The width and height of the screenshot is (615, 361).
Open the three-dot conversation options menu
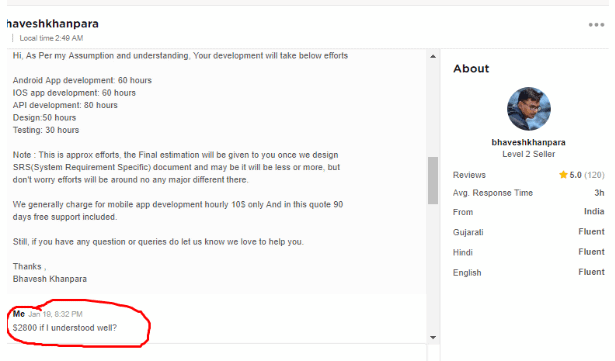tap(596, 25)
